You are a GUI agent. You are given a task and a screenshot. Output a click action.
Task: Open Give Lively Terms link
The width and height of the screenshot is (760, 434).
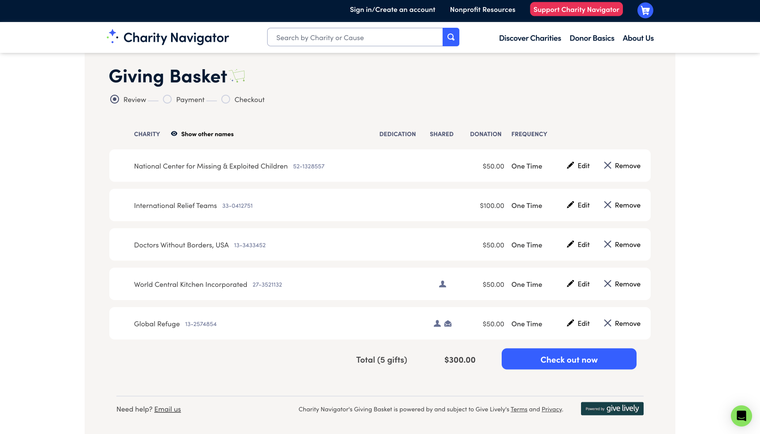[519, 409]
